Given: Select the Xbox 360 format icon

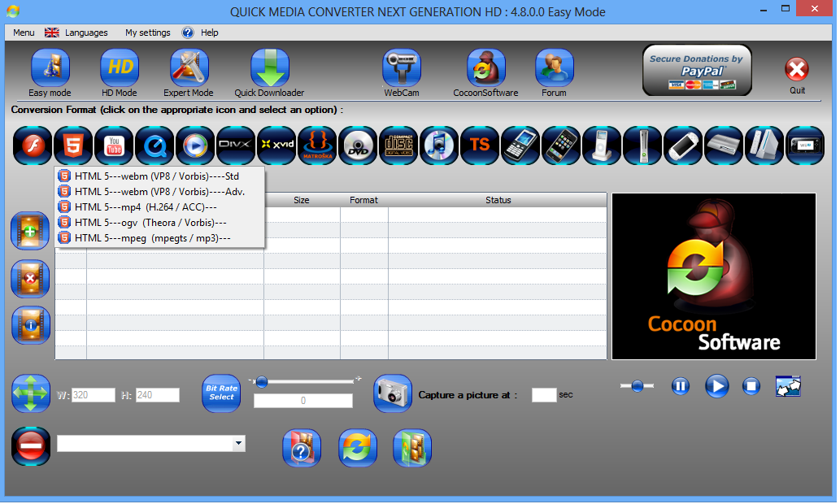Looking at the screenshot, I should tap(642, 146).
